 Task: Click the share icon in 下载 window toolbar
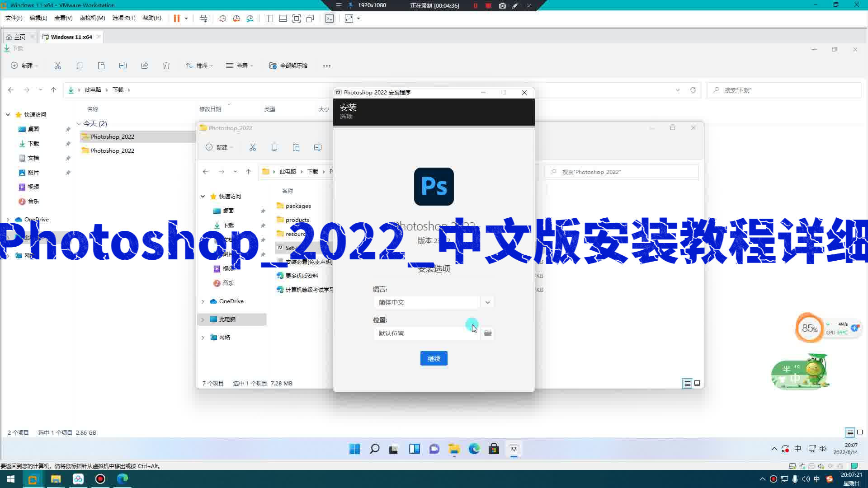(145, 66)
